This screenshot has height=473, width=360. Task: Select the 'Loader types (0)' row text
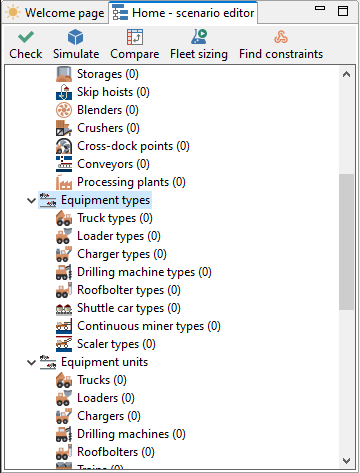click(x=119, y=236)
